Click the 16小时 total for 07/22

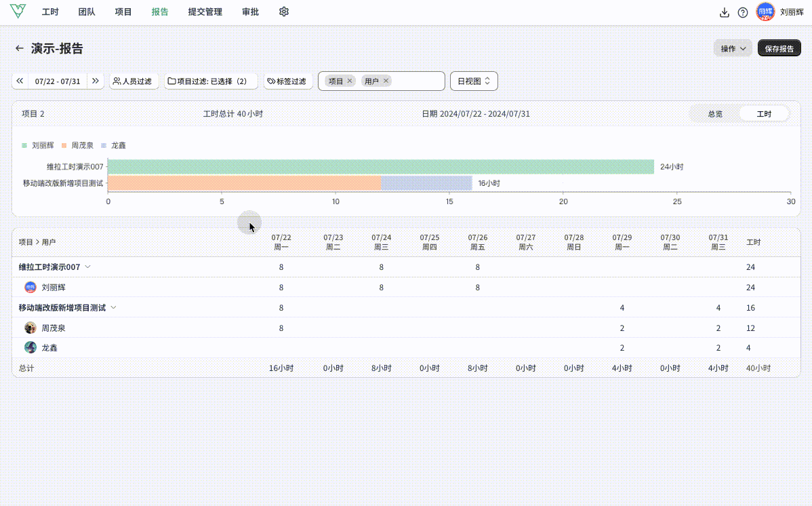281,368
